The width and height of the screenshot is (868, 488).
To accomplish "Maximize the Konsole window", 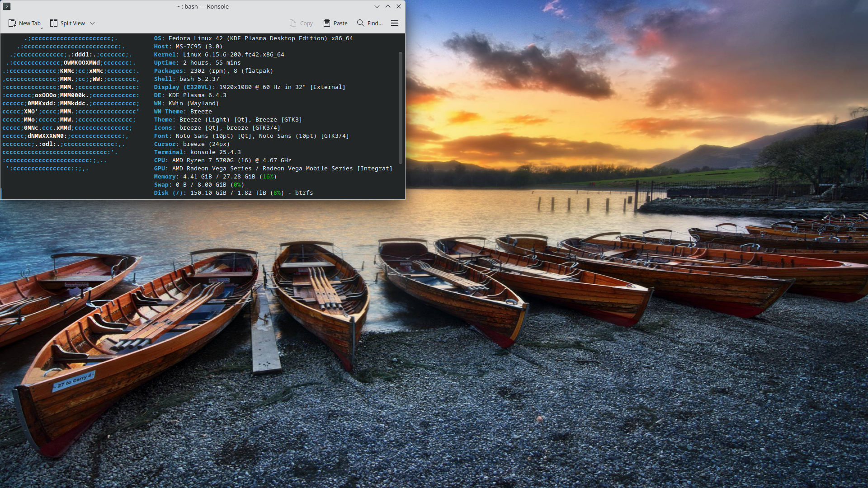I will [388, 6].
